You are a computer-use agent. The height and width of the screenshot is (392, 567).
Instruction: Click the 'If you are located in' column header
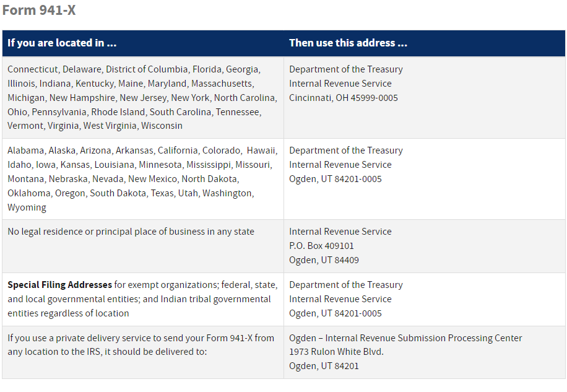point(62,43)
